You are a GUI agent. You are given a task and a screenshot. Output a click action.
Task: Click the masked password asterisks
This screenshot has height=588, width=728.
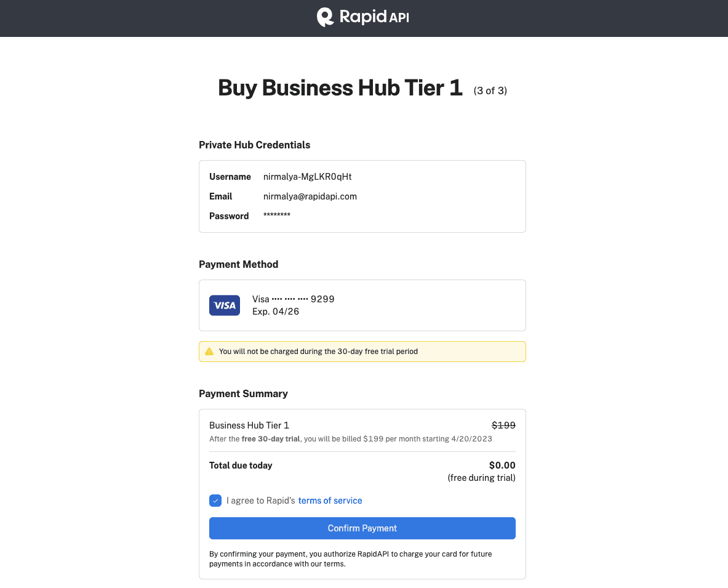tap(277, 215)
